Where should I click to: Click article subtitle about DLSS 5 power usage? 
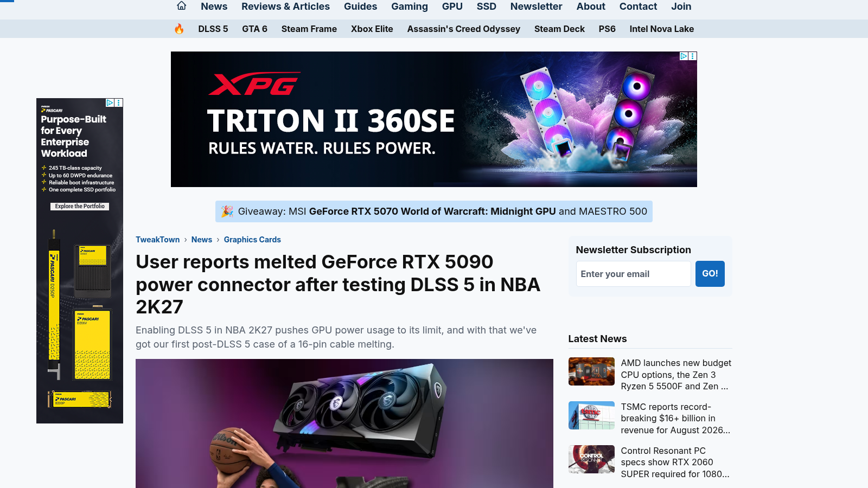[x=336, y=337]
